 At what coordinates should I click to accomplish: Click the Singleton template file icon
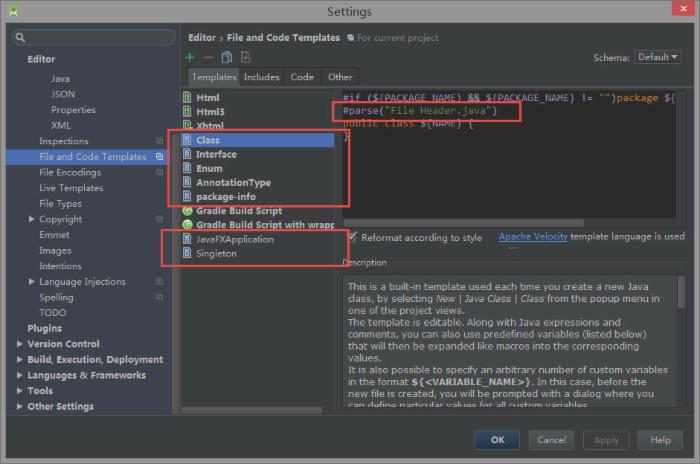187,254
